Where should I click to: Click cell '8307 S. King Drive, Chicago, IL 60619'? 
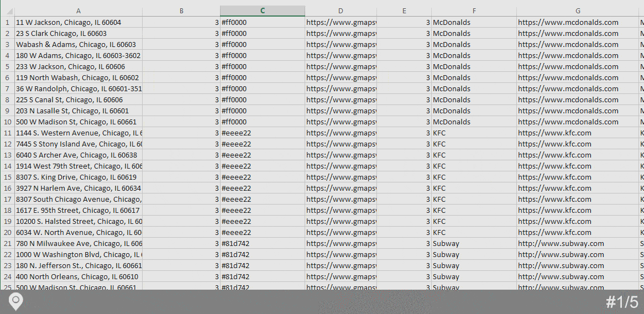pyautogui.click(x=78, y=177)
